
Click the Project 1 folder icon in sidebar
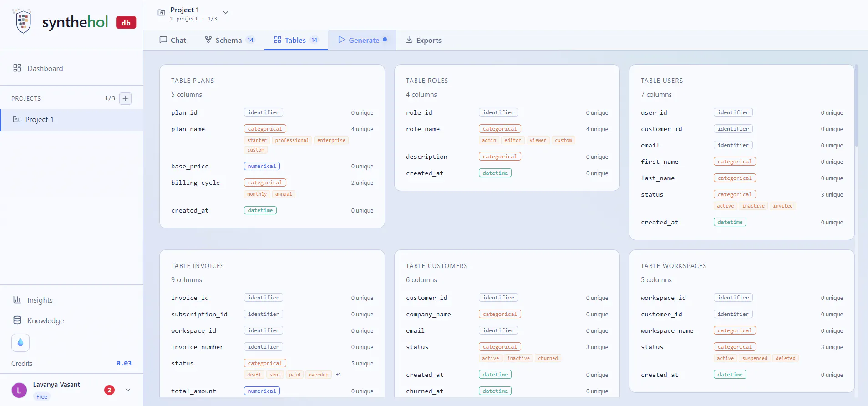click(x=17, y=119)
